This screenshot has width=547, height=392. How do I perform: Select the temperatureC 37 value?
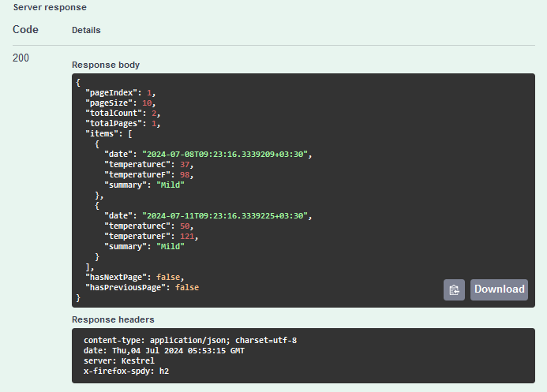185,165
